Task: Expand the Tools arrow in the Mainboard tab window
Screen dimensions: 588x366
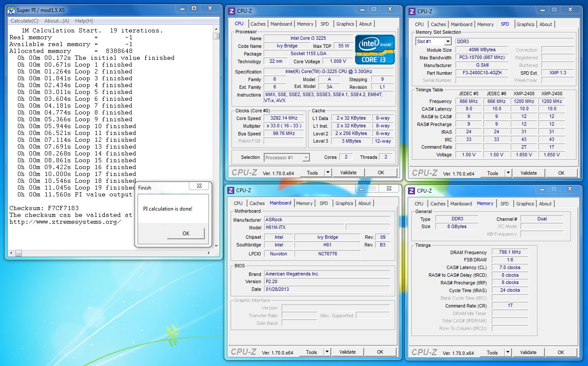Action: pyautogui.click(x=327, y=352)
